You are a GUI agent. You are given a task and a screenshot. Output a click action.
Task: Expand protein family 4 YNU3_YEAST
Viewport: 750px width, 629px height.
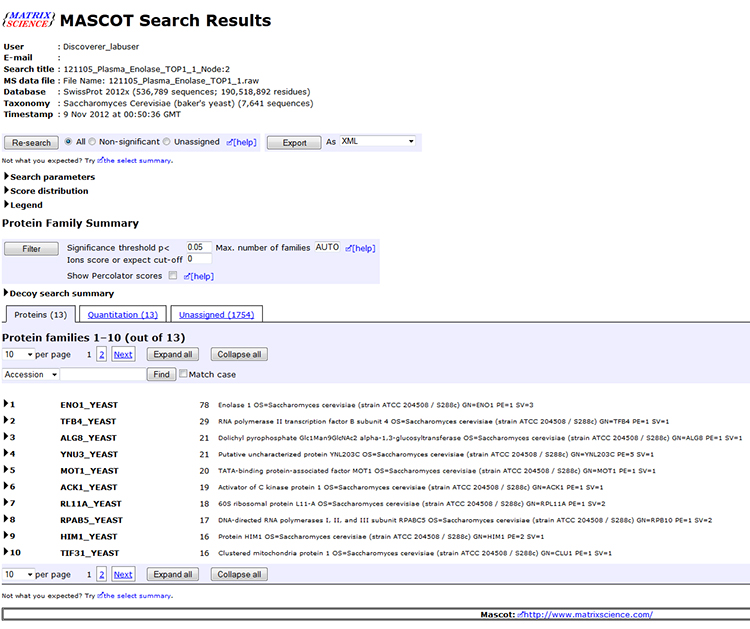7,453
